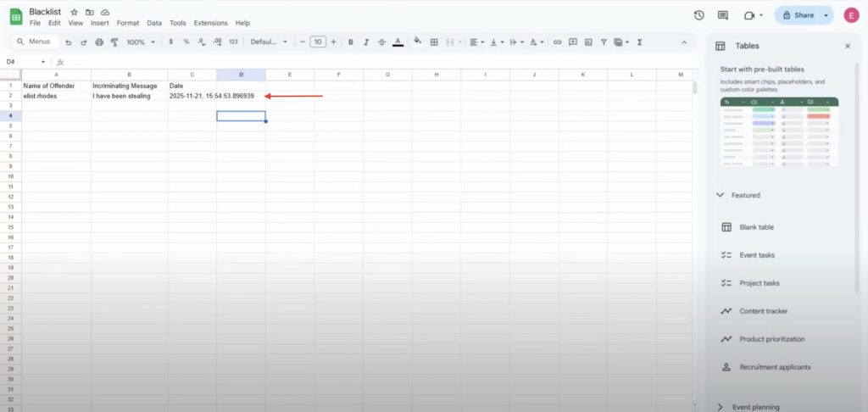This screenshot has height=412, width=868.
Task: Increase decimal places icon
Action: pyautogui.click(x=218, y=42)
